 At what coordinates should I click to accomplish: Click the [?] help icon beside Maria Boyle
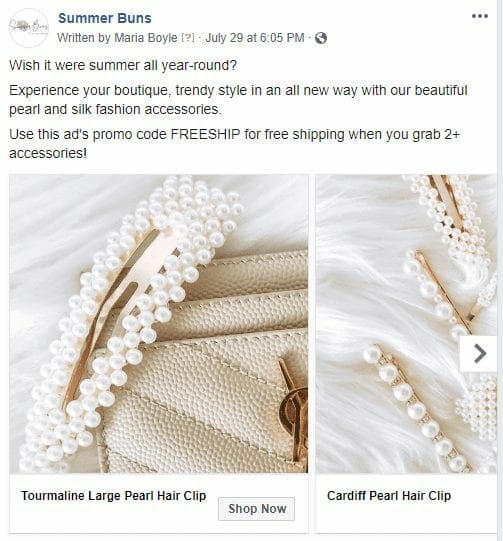coord(188,38)
